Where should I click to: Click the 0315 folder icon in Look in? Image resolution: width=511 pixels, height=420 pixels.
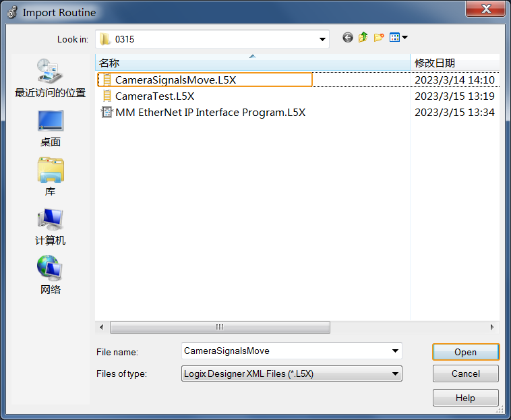[x=105, y=39]
